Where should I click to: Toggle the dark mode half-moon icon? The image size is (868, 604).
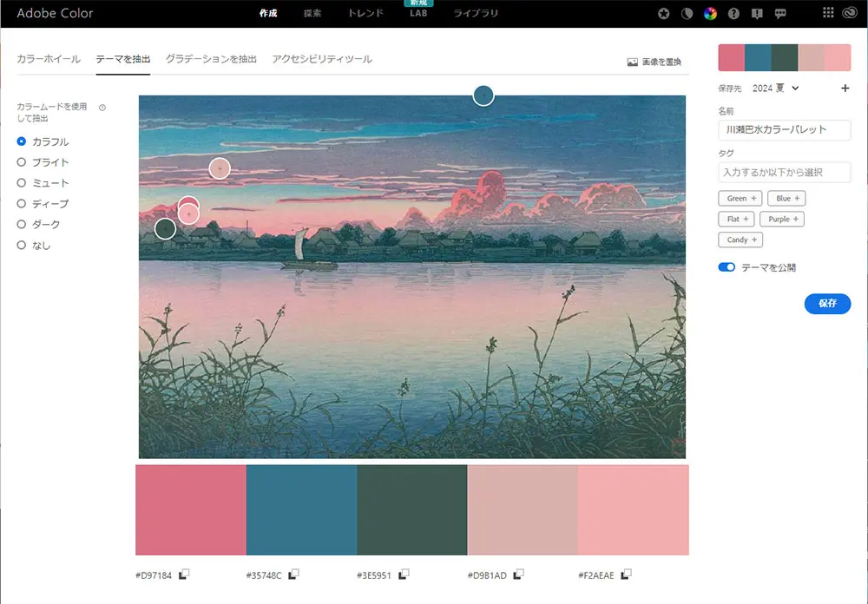point(687,13)
